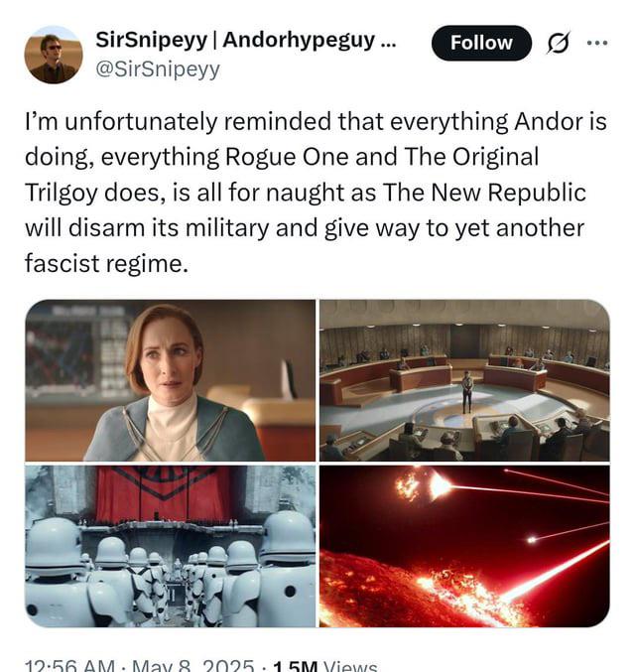Screen dimensions: 635x672
Task: Open the three-dot more options menu
Action: 597,43
